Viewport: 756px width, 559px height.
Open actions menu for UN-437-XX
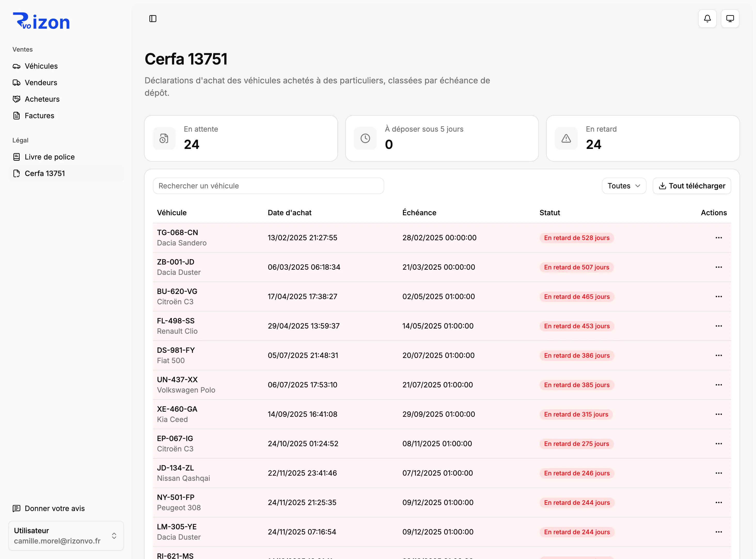(x=718, y=385)
